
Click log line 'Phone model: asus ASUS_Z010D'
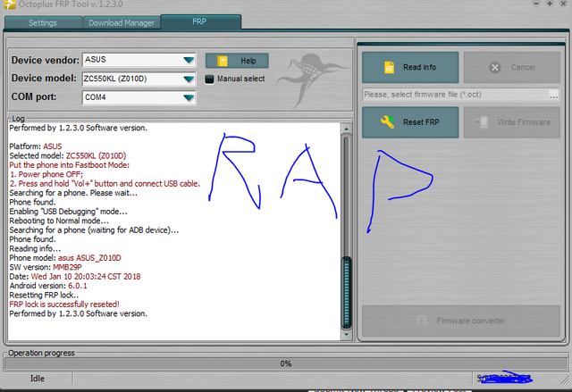[65, 258]
